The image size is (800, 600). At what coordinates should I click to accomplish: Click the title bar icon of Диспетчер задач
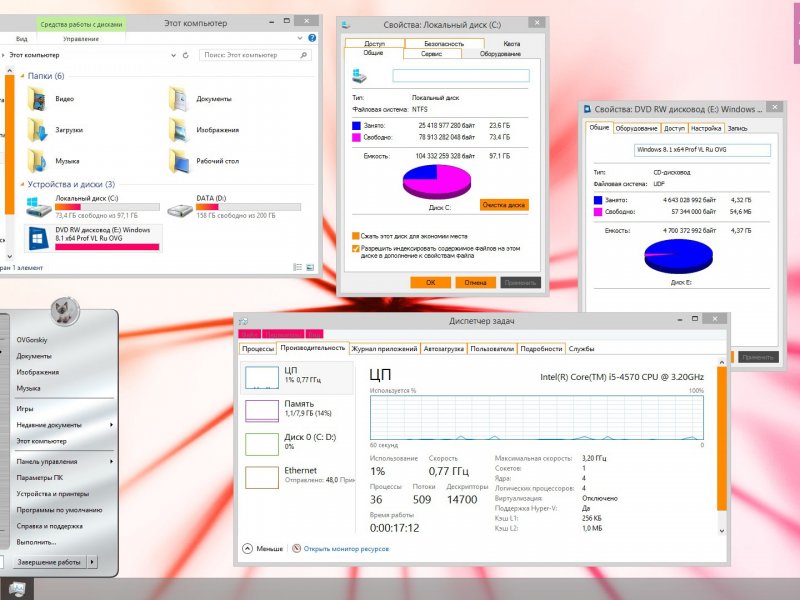click(x=243, y=321)
